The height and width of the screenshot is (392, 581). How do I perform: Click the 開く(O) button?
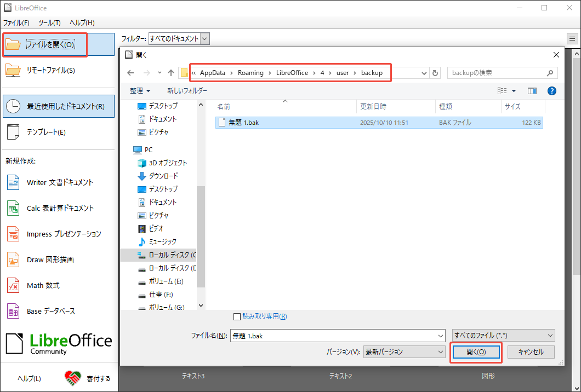tap(476, 352)
